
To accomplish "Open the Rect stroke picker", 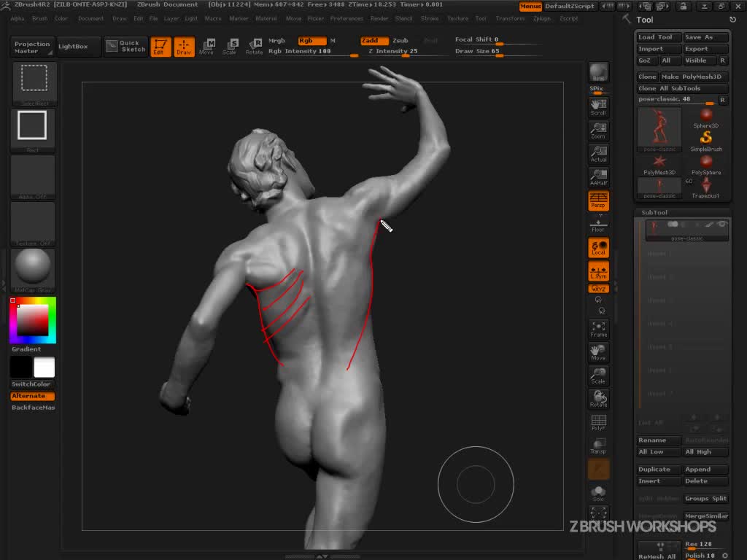I will tap(32, 131).
